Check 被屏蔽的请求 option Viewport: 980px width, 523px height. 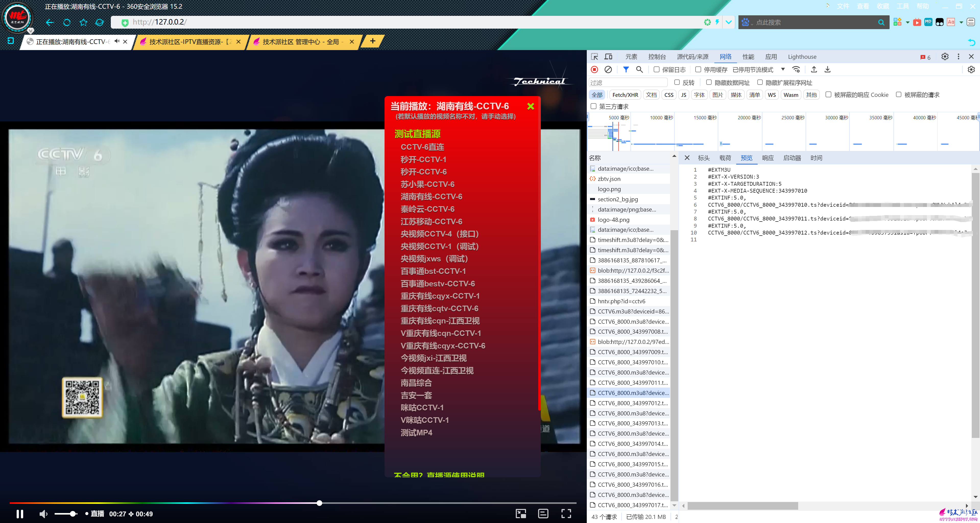point(899,95)
